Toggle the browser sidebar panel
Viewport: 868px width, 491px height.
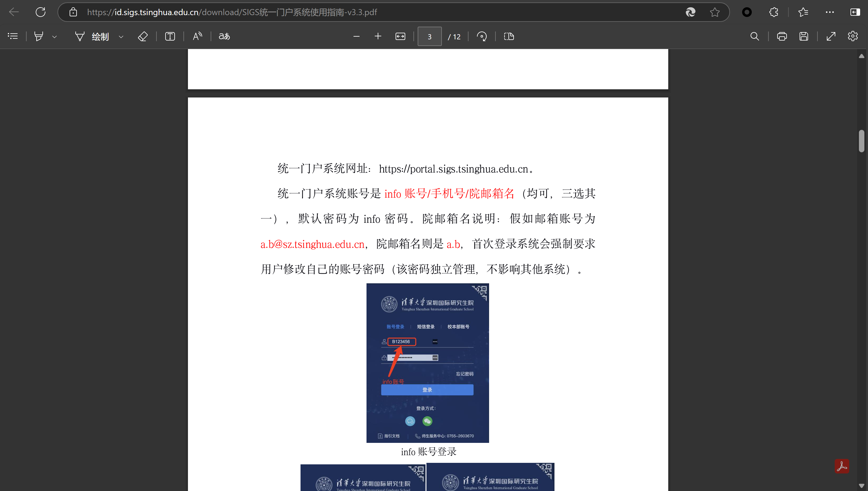pos(855,12)
